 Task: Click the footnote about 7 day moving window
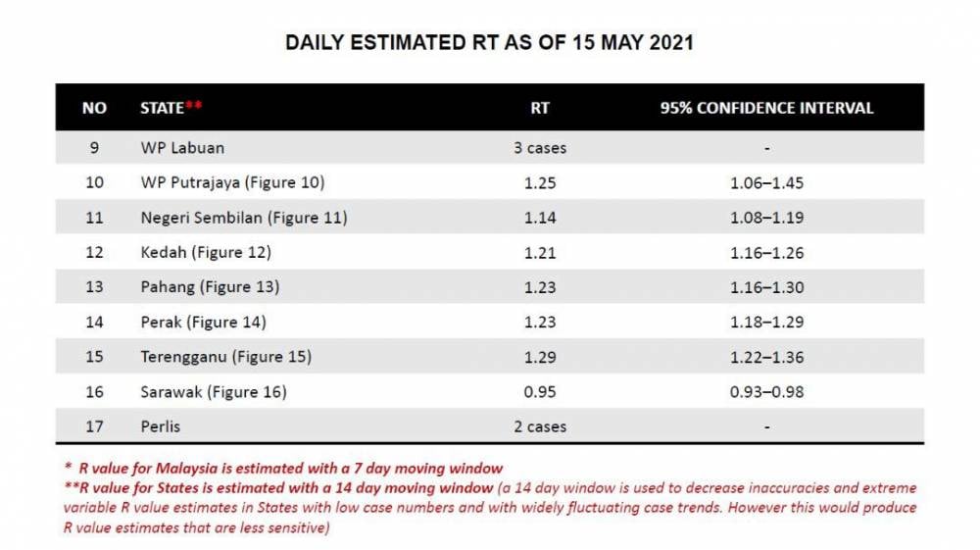[284, 468]
